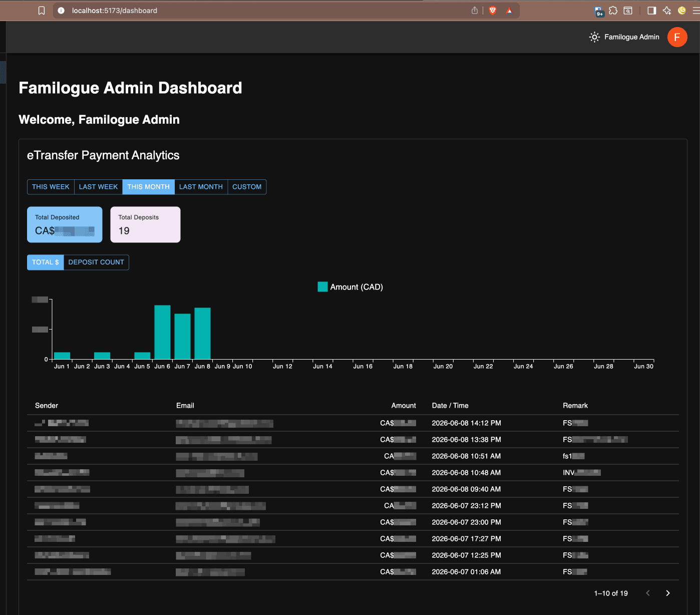Select row dated 2026-06-08 10:51 AM

click(353, 456)
